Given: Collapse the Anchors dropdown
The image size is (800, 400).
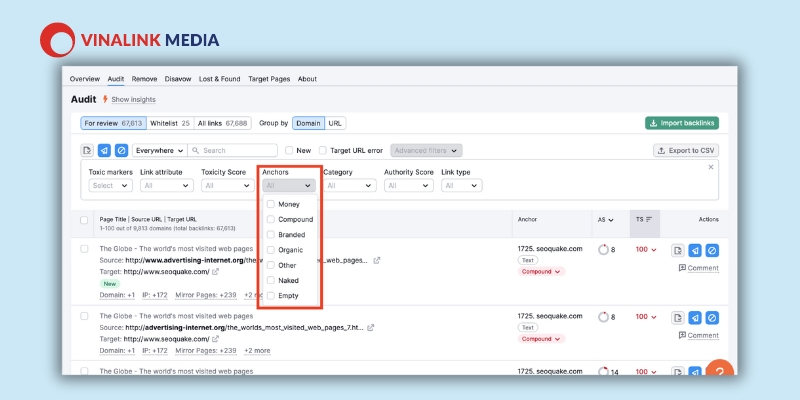Looking at the screenshot, I should [x=289, y=186].
